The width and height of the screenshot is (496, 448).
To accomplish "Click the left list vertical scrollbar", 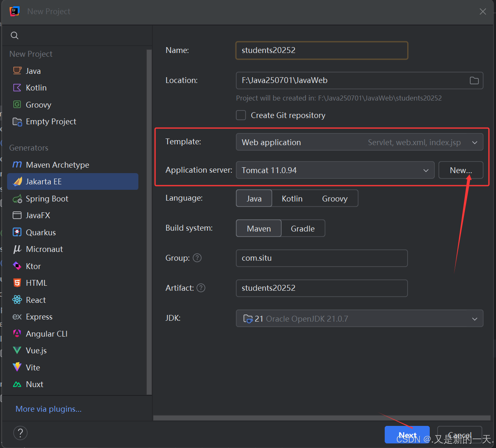I will [x=149, y=221].
